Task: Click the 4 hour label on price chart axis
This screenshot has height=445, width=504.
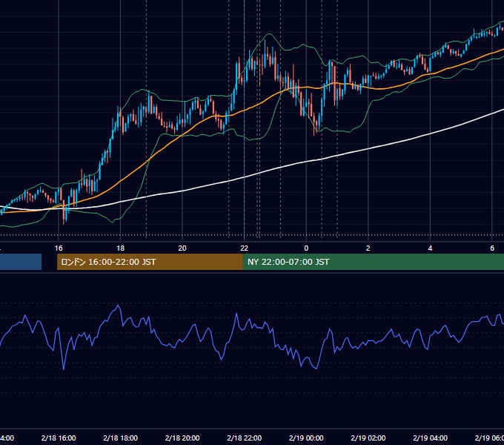Action: pos(430,248)
